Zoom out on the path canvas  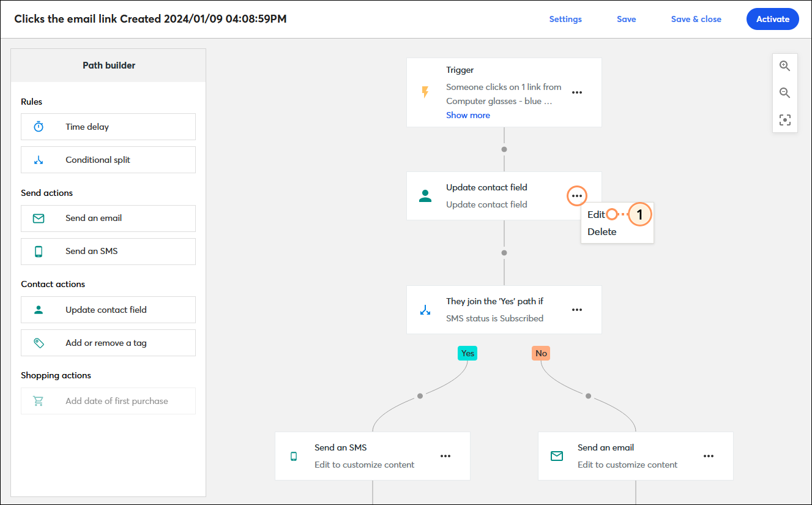tap(785, 93)
